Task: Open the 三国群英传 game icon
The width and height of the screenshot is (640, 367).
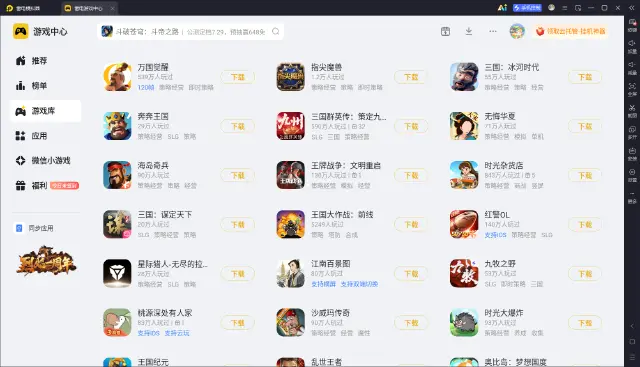Action: (291, 126)
